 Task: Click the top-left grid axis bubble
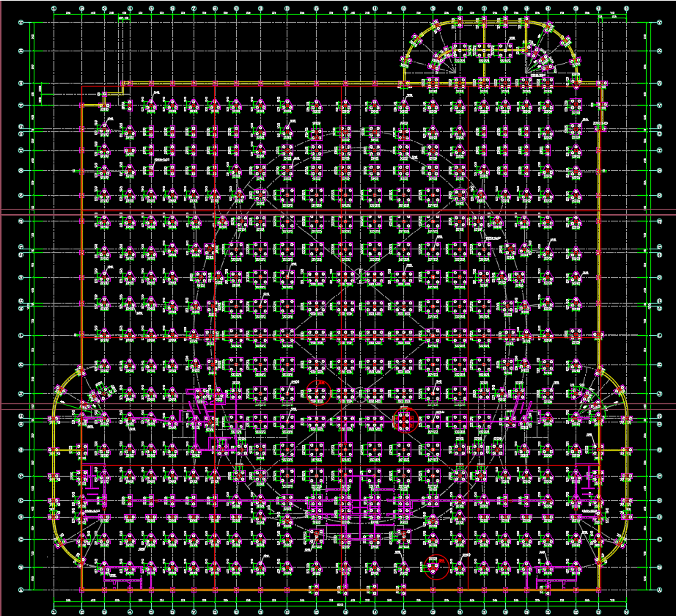[56, 9]
